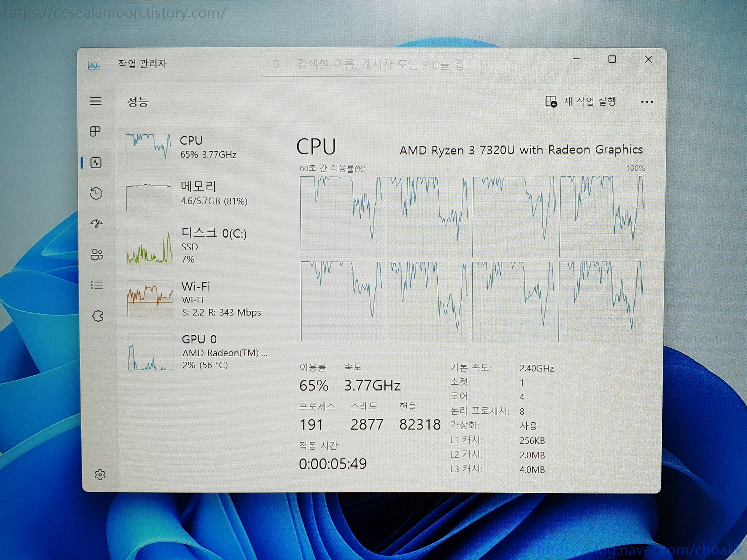Click the top-right logical processor graph
Screen dimensions: 747x560
[x=601, y=216]
